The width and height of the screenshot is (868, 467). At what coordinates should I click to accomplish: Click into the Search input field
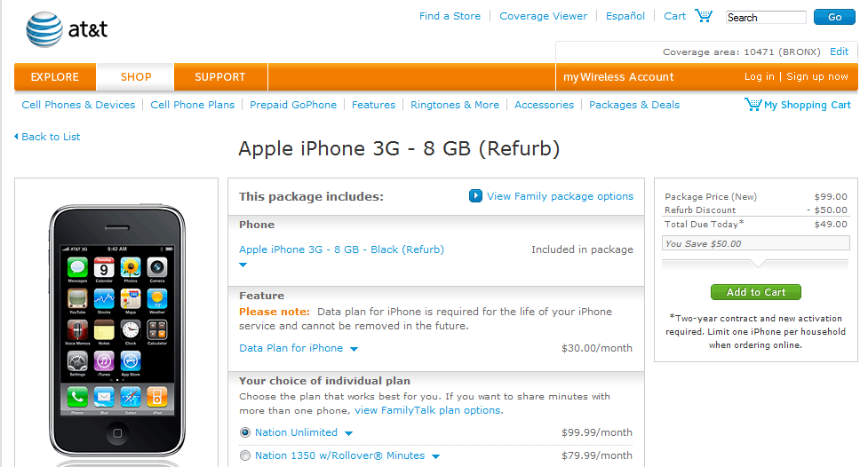[766, 17]
